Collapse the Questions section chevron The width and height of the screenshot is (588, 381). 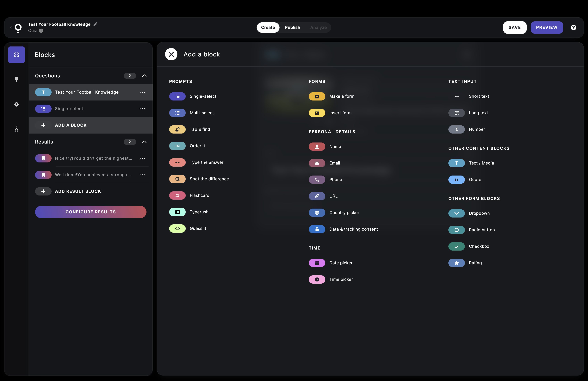[144, 76]
